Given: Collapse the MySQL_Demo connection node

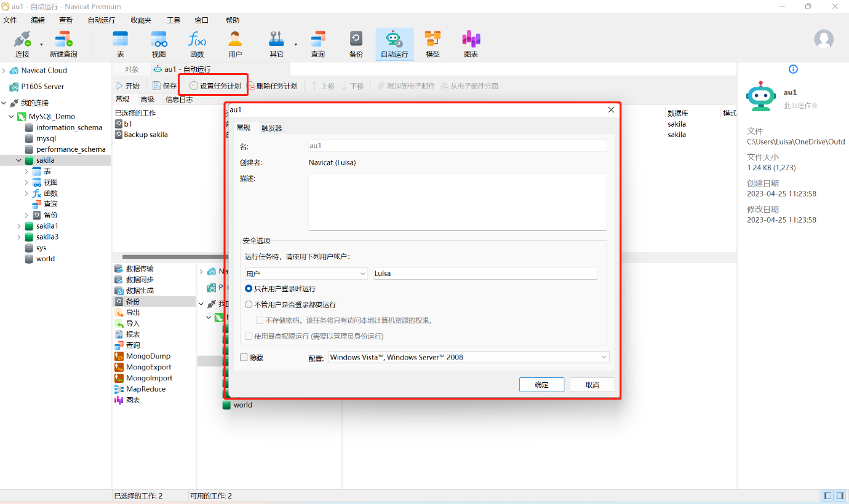Looking at the screenshot, I should [12, 116].
